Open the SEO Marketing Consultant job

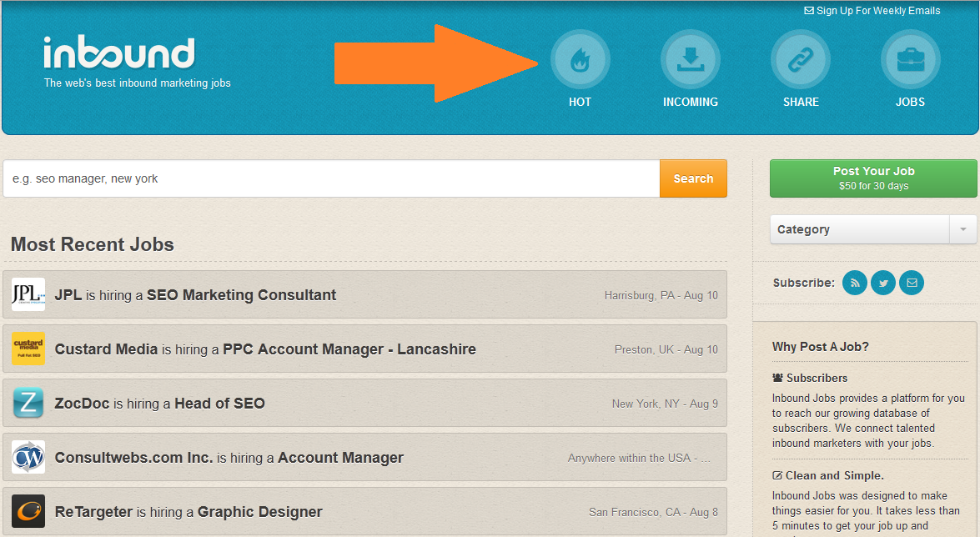click(x=241, y=295)
